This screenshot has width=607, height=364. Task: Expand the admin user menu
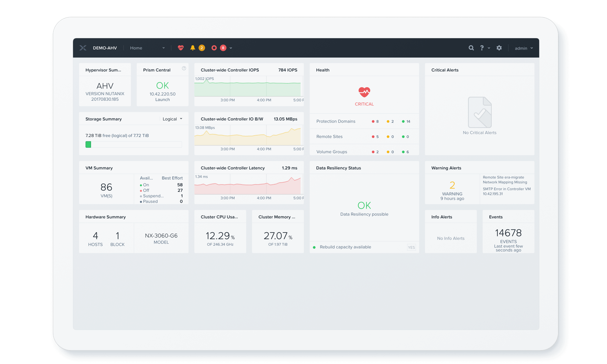[x=524, y=48]
